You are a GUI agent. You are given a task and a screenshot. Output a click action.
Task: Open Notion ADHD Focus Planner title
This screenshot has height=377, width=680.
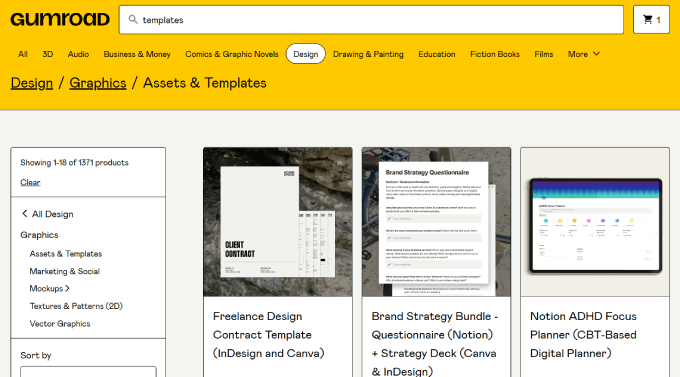tap(583, 334)
